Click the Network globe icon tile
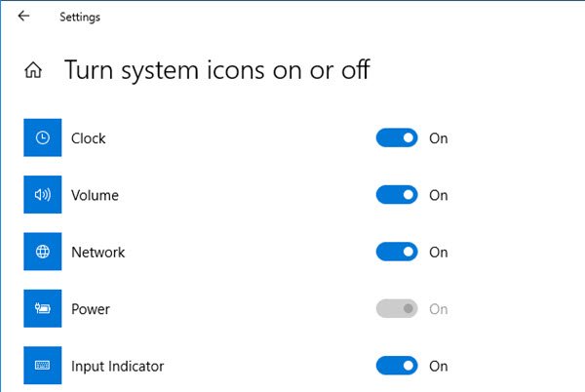This screenshot has width=585, height=392. tap(42, 252)
